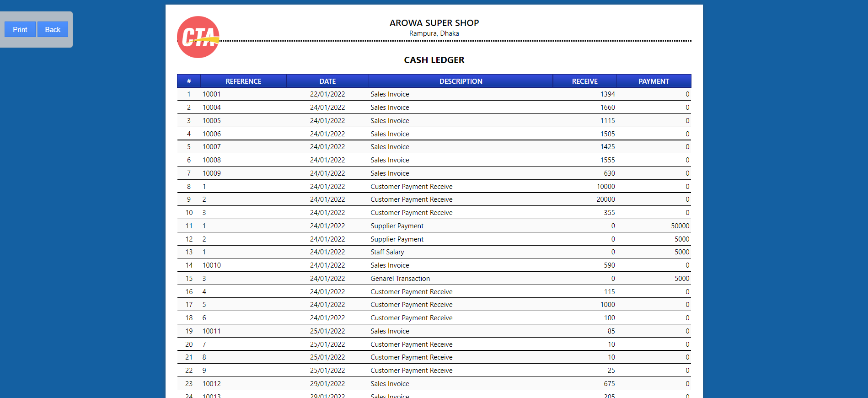Click the Back button
Image resolution: width=868 pixels, height=398 pixels.
point(53,29)
